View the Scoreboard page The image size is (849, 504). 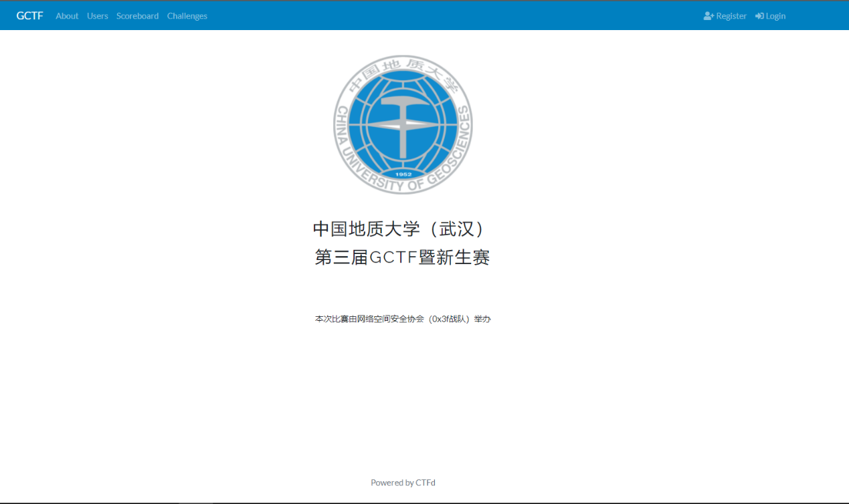137,16
